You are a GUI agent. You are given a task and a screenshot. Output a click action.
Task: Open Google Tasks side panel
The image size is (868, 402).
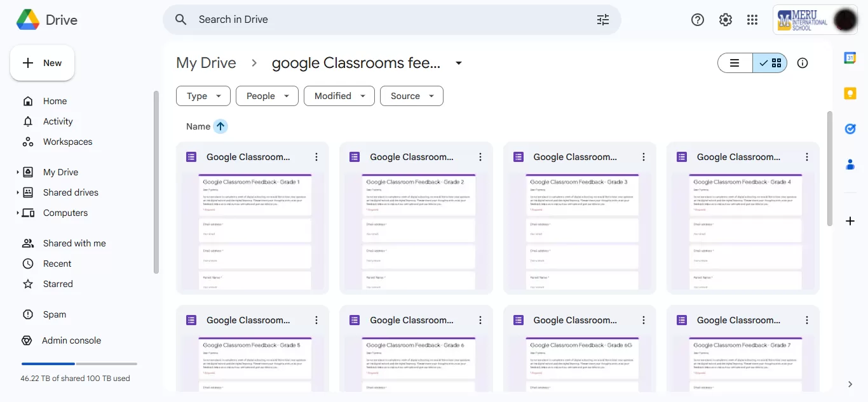[850, 129]
